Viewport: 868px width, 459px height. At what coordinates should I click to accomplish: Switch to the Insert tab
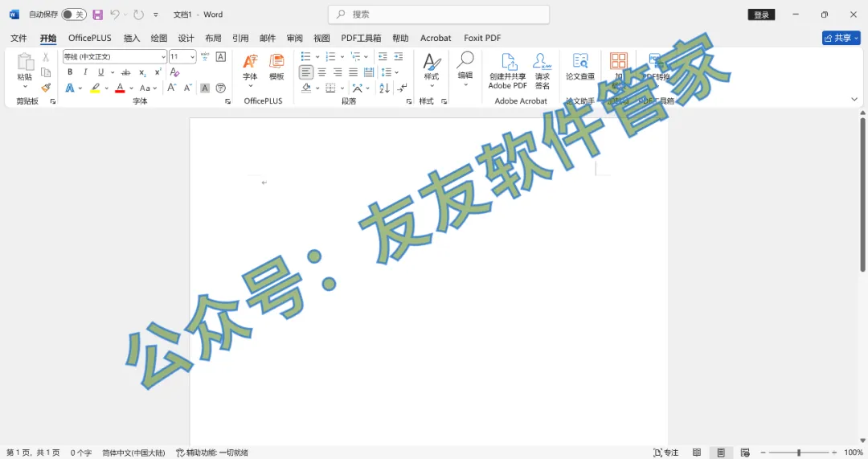(132, 39)
